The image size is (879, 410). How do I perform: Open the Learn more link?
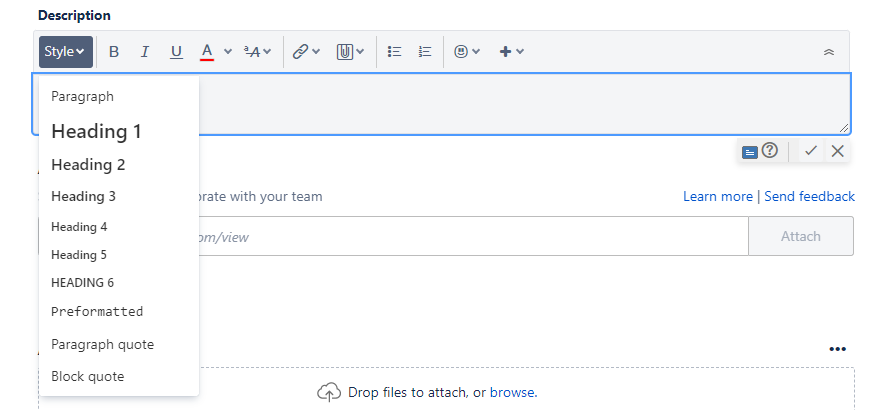click(718, 197)
